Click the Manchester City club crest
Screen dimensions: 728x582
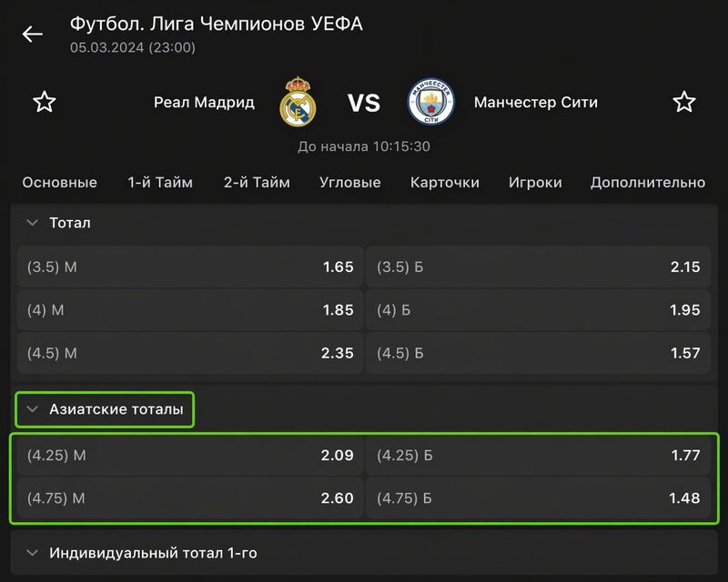[x=430, y=102]
